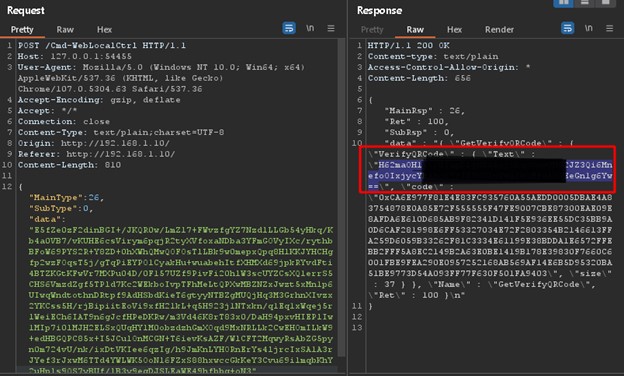
Task: Click the 'HTTP/1.1 200 OK' status line
Action: (408, 45)
